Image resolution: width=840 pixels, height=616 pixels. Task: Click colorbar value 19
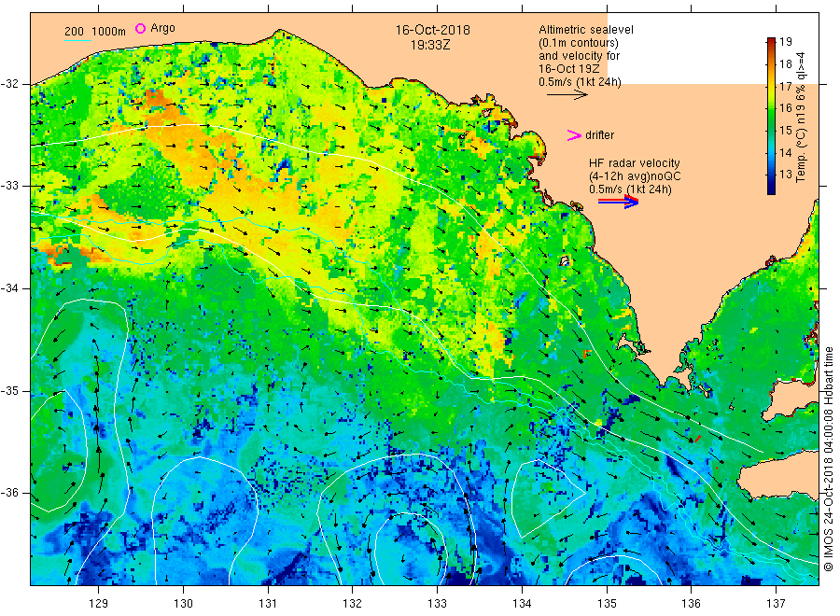[785, 42]
